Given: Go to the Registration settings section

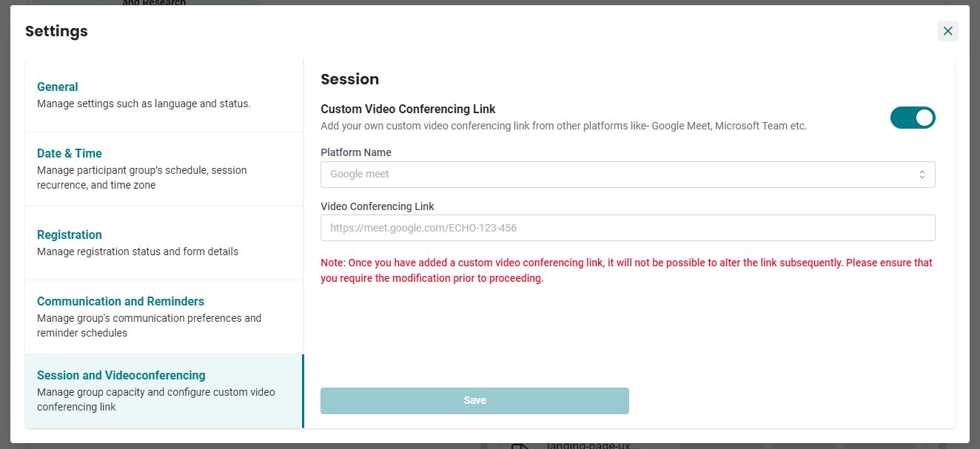Looking at the screenshot, I should [164, 243].
